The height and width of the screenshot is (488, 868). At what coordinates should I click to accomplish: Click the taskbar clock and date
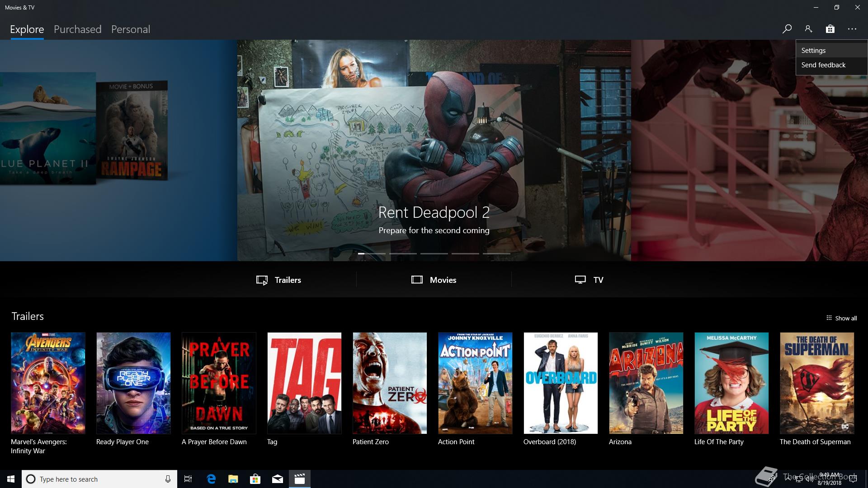click(x=830, y=479)
